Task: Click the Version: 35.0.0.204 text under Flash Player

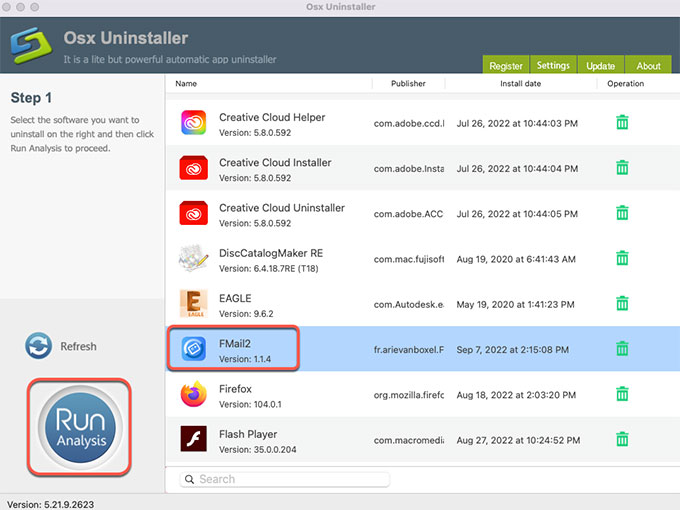Action: 258,450
